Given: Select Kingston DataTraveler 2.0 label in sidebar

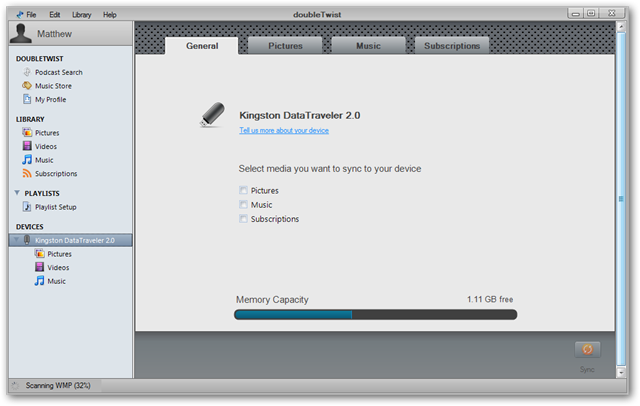Looking at the screenshot, I should click(75, 240).
